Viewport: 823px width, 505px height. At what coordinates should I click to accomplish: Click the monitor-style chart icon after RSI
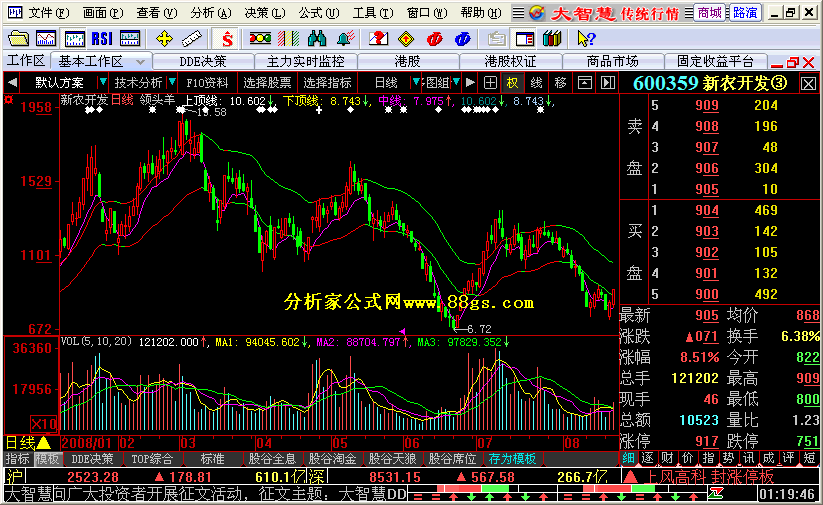click(130, 38)
